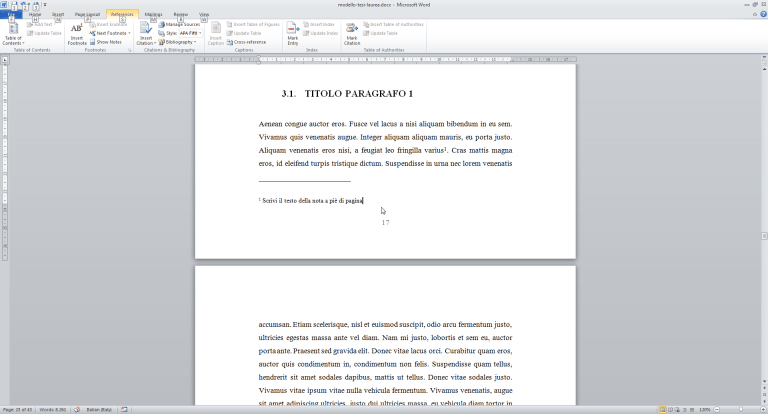Switch to Outline view

pyautogui.click(x=685, y=410)
